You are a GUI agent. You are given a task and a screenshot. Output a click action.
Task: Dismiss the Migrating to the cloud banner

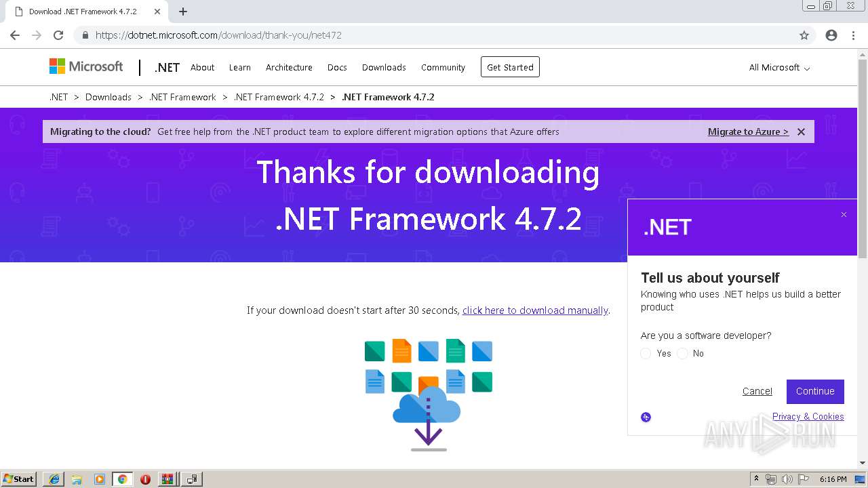801,131
